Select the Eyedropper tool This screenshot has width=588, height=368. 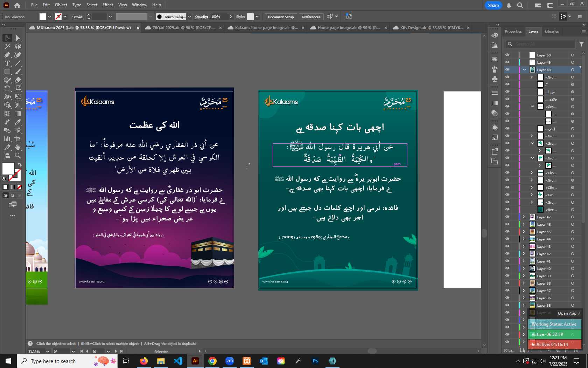18,122
